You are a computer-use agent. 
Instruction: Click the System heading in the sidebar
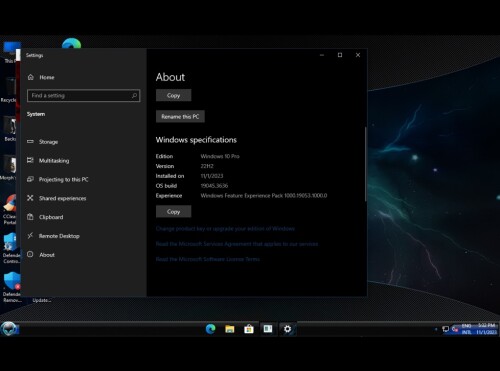pyautogui.click(x=36, y=114)
